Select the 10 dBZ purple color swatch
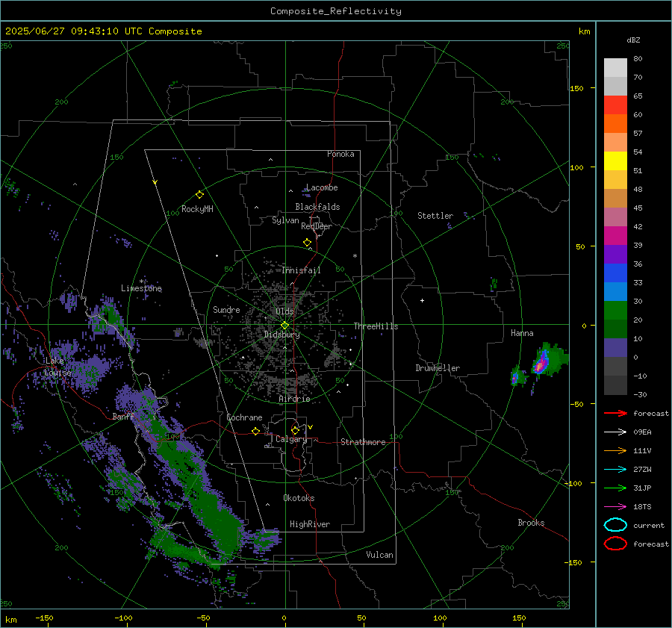This screenshot has width=672, height=628. click(615, 348)
